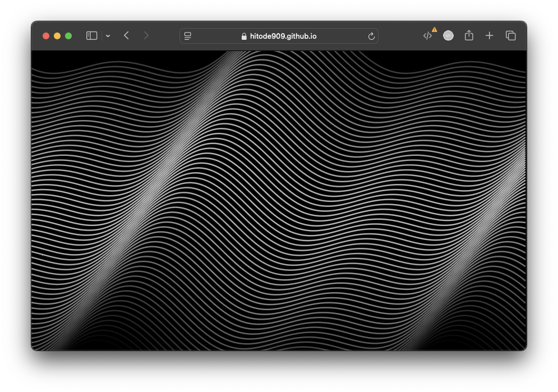
Task: Toggle the Safari sidebar
Action: coord(91,35)
